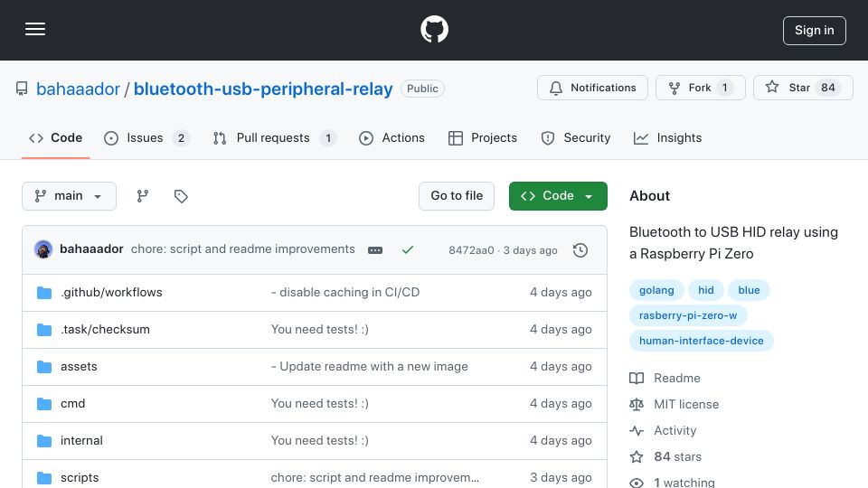The width and height of the screenshot is (868, 488).
Task: Open the assets folder
Action: pyautogui.click(x=79, y=366)
